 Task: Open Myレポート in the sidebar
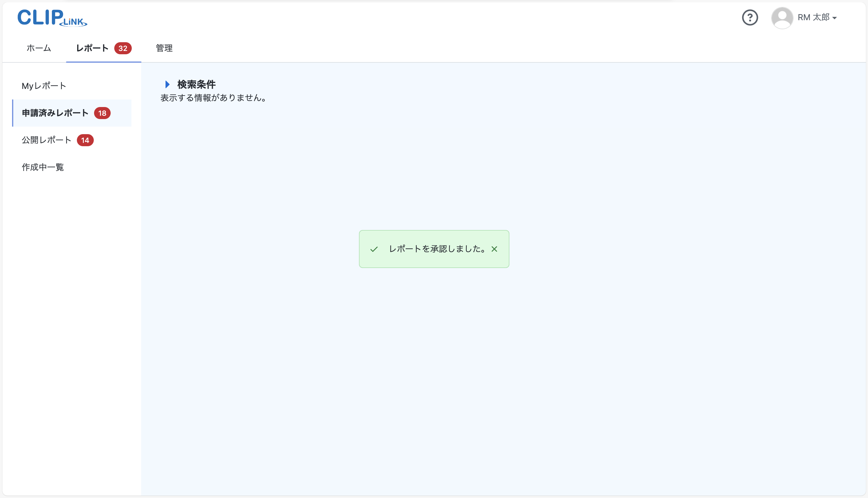pos(43,86)
